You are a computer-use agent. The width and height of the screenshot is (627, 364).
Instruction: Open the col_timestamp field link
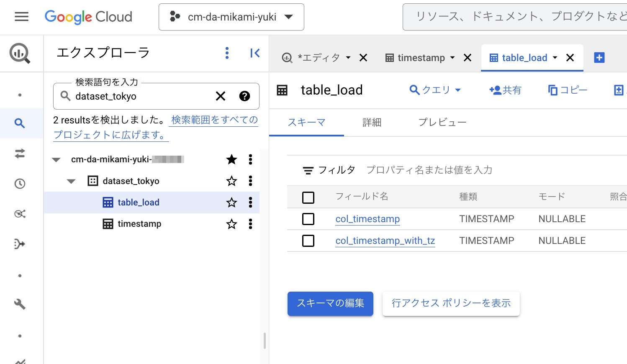pos(367,219)
